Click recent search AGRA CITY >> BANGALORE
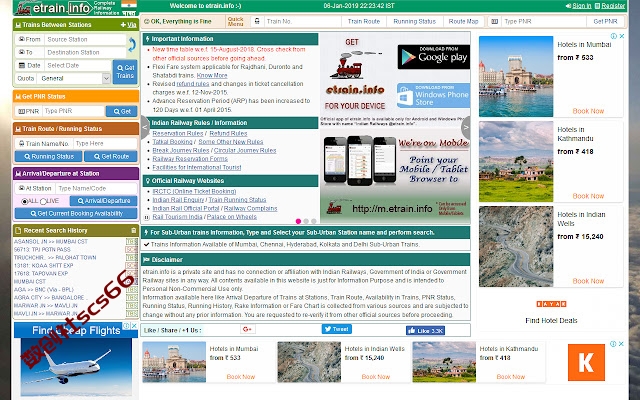This screenshot has height=400, width=640. [x=49, y=297]
